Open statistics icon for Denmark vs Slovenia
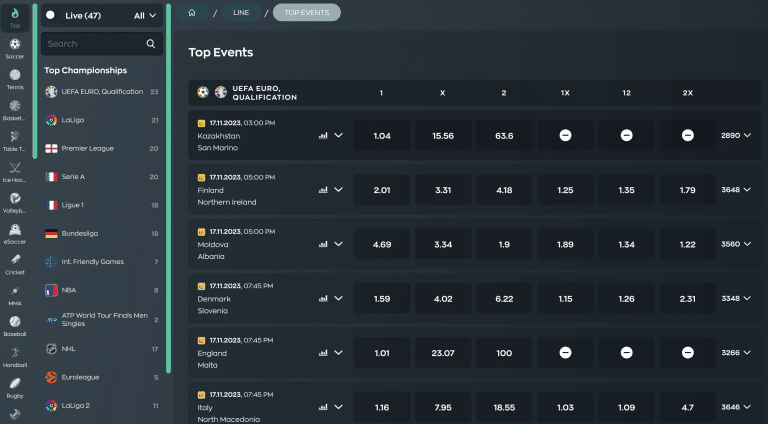This screenshot has height=424, width=768. (323, 299)
